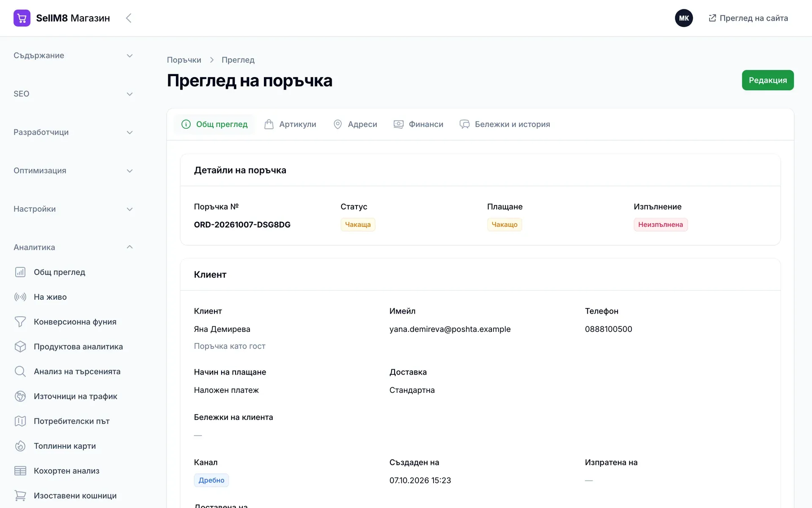This screenshot has height=508, width=812.
Task: Click email yana.demireva@poshta.example
Action: click(x=450, y=329)
